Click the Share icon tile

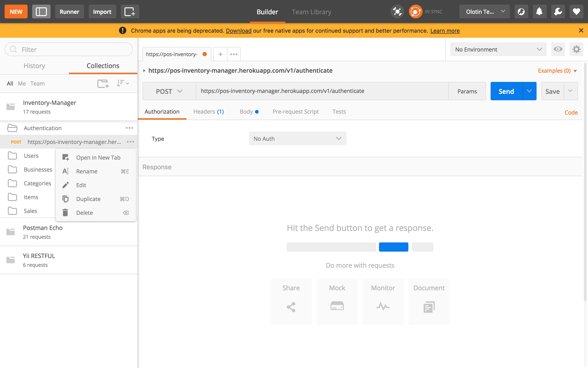[x=291, y=302]
